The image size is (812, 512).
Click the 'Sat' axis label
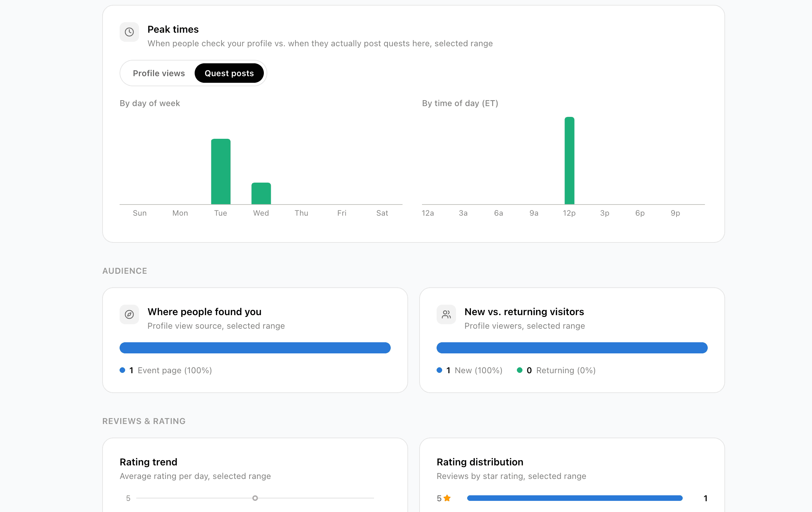(382, 213)
